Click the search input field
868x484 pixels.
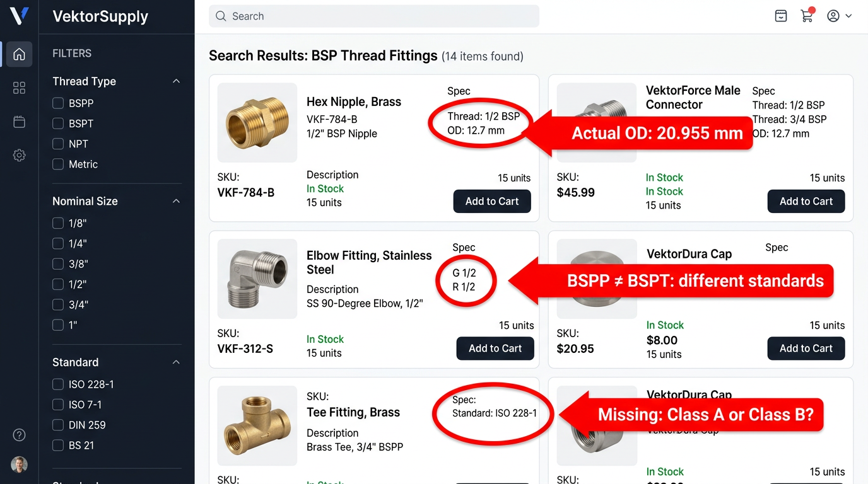pos(373,16)
